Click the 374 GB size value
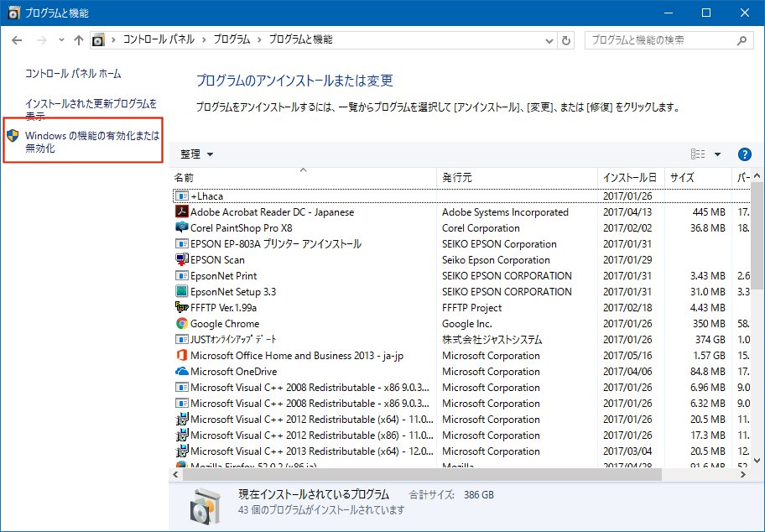This screenshot has width=765, height=532. click(x=710, y=339)
